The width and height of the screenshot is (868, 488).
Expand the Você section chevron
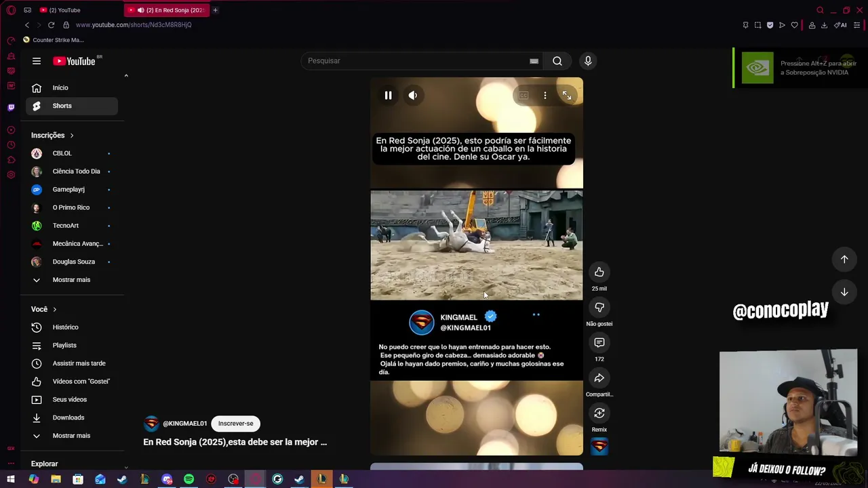click(x=54, y=310)
